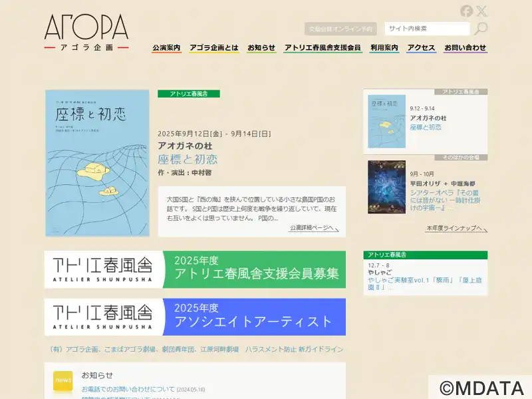532x399 pixels.
Task: Open the シアターオペラ dark blue thumbnail
Action: tap(387, 187)
